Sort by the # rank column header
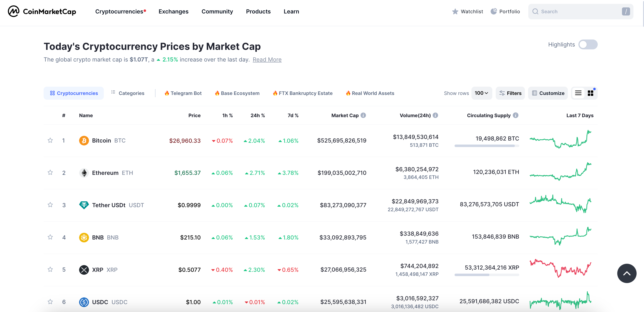 [x=64, y=115]
